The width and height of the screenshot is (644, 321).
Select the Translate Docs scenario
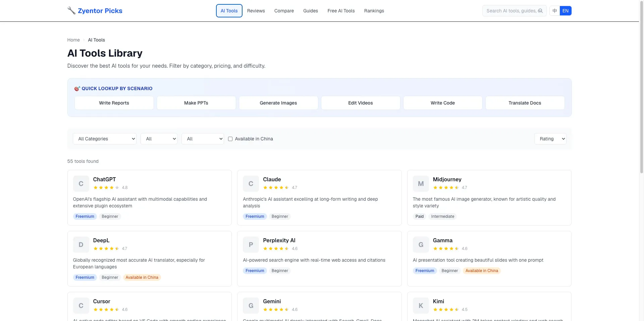525,103
